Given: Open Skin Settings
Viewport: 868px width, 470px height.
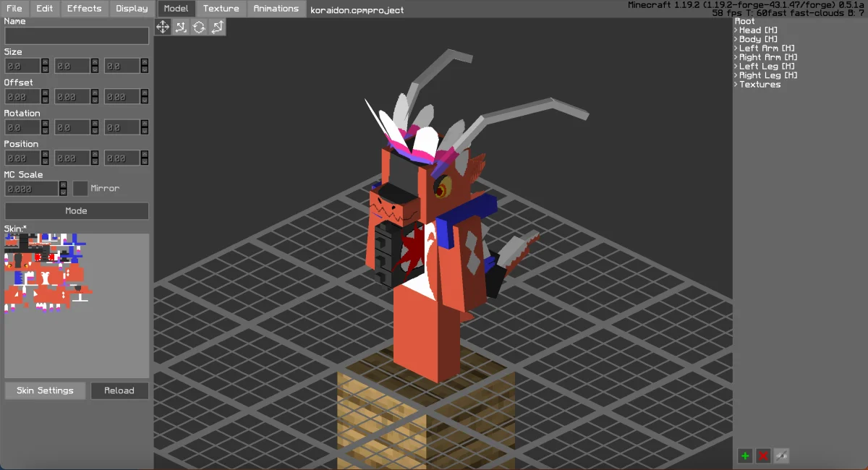Looking at the screenshot, I should [x=45, y=390].
